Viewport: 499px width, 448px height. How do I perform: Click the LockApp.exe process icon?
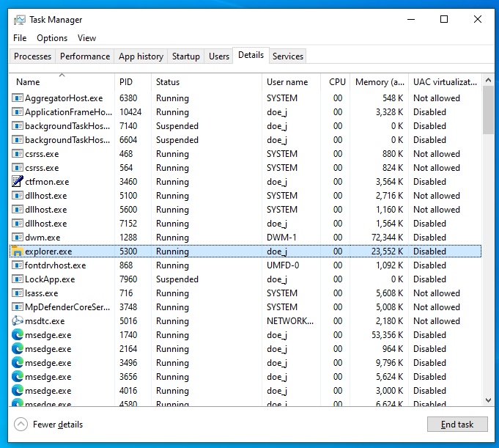point(18,279)
